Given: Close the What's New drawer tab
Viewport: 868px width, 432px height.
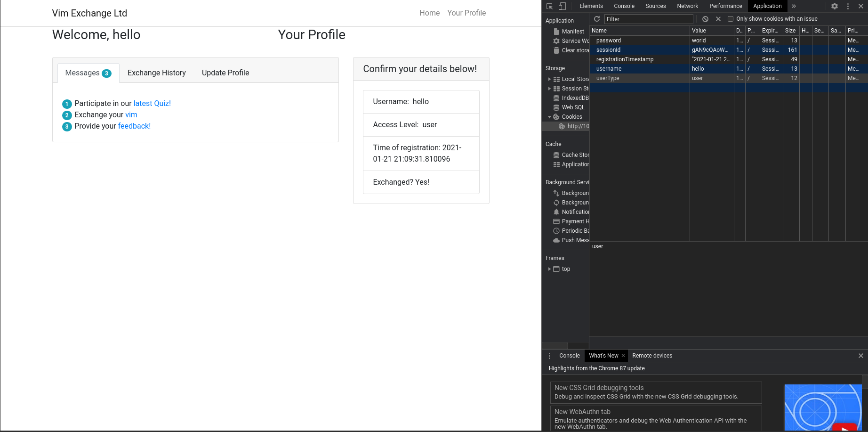Looking at the screenshot, I should click(623, 356).
